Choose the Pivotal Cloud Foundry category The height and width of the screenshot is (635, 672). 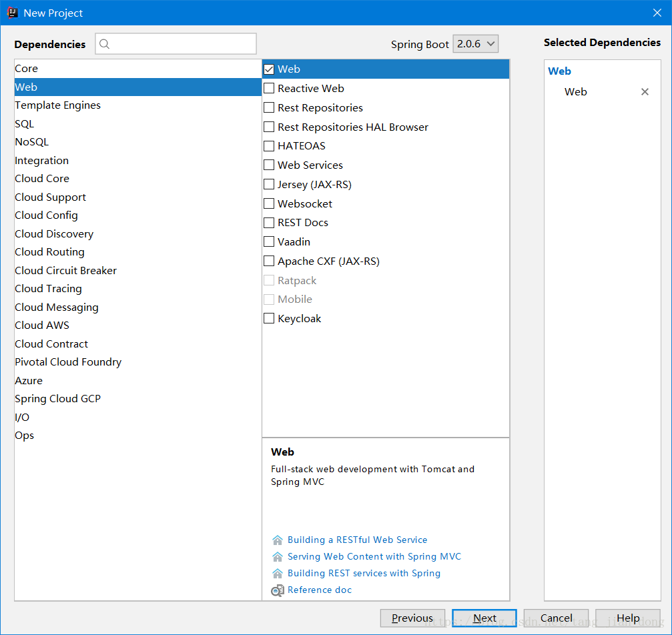click(137, 362)
